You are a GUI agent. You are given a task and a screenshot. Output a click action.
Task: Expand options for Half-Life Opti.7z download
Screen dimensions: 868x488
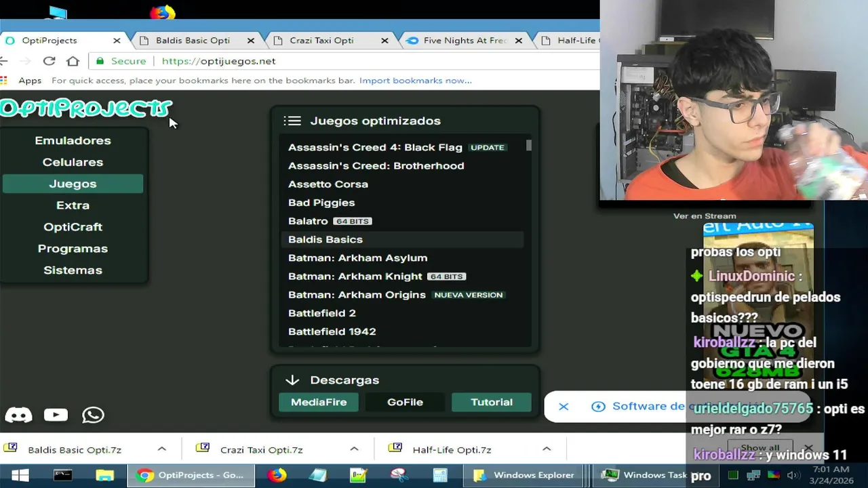click(547, 449)
